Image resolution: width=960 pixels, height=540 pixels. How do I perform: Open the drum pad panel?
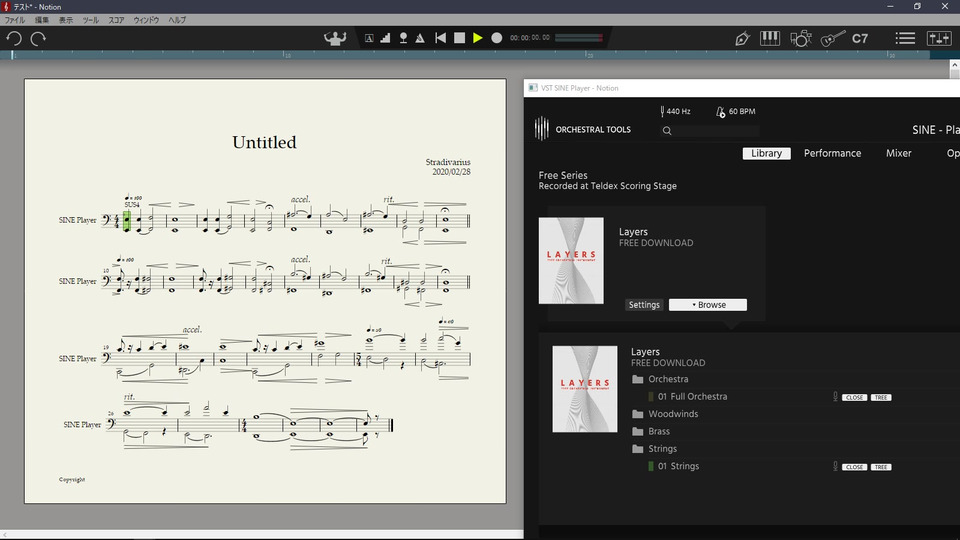[x=800, y=38]
